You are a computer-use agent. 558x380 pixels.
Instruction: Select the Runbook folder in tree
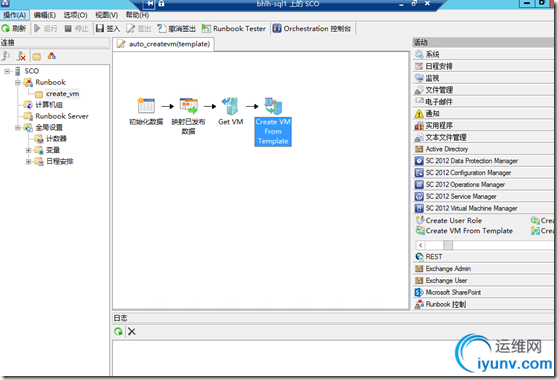click(45, 83)
